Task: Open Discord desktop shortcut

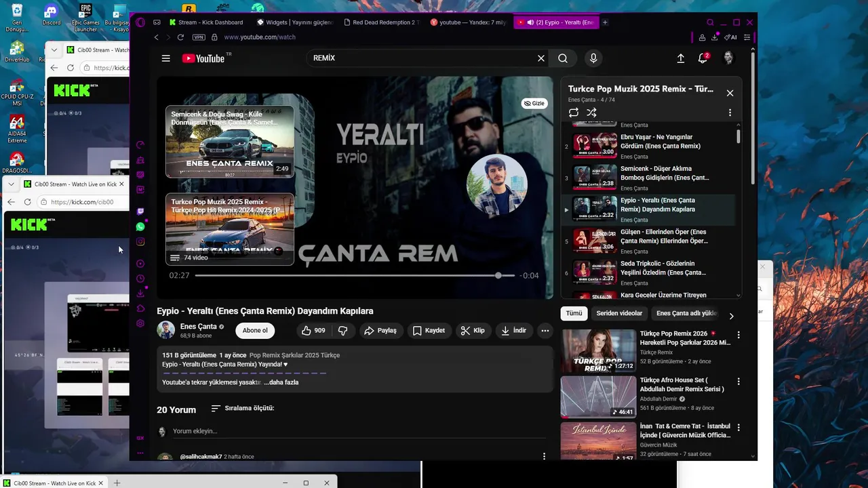Action: pos(51,15)
